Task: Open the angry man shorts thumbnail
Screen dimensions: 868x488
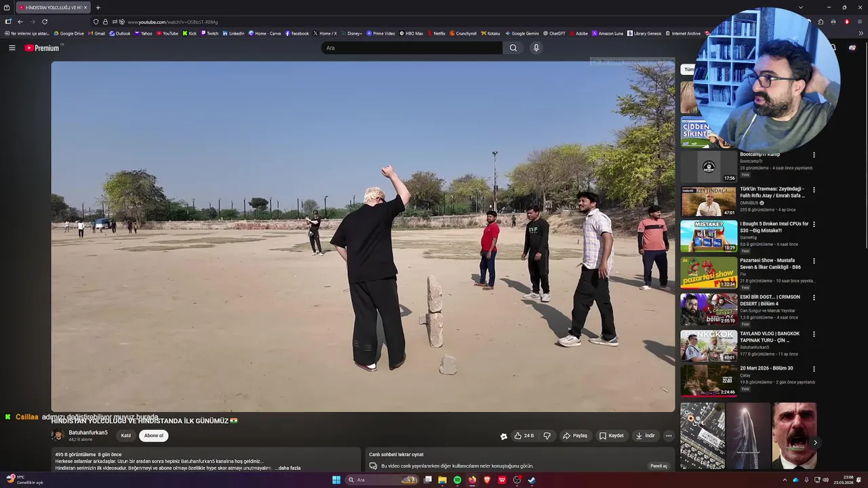Action: (794, 436)
